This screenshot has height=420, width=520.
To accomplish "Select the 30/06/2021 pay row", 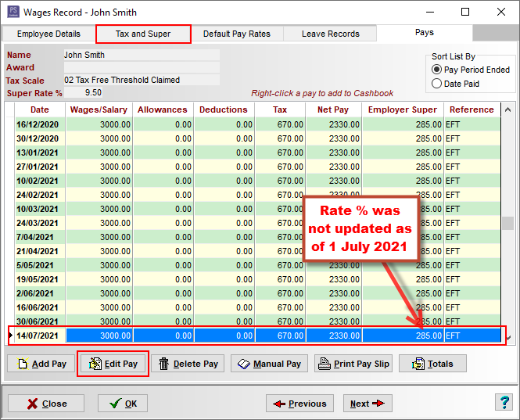I will coord(258,321).
